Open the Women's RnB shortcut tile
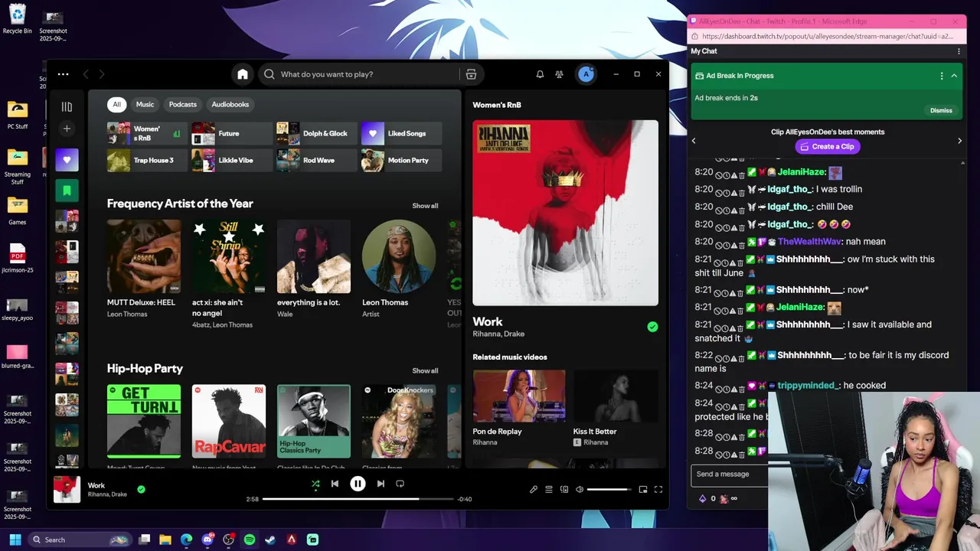 147,133
